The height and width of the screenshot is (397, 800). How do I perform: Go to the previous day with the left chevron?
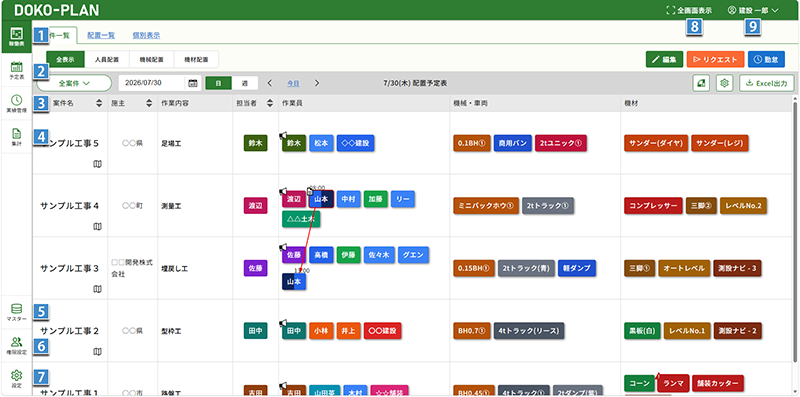pyautogui.click(x=269, y=83)
